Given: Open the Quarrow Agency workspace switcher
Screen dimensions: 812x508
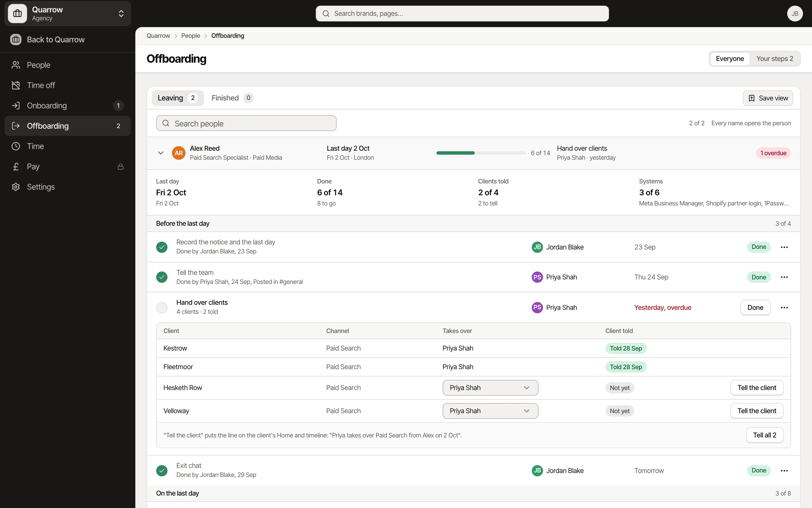Looking at the screenshot, I should point(67,14).
